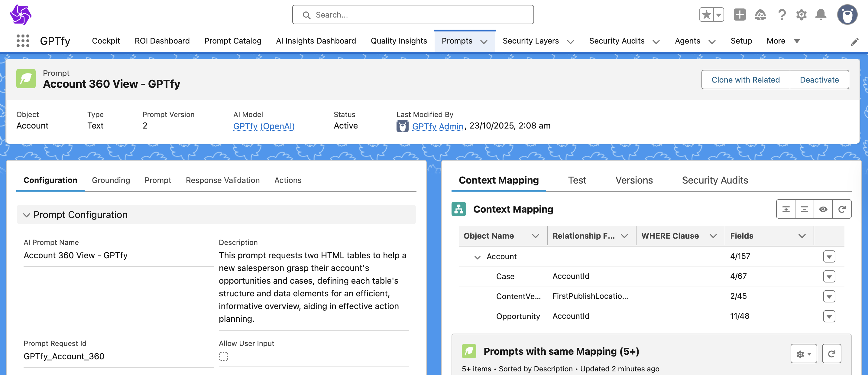Open the Opportunity row actions dropdown
The width and height of the screenshot is (868, 375).
pos(829,316)
